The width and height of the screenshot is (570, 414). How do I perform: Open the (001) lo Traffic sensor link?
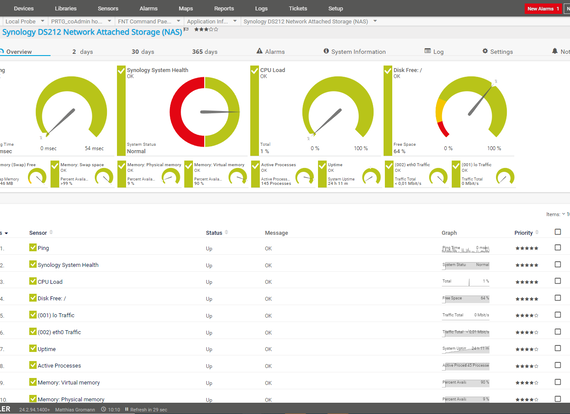[x=56, y=315]
